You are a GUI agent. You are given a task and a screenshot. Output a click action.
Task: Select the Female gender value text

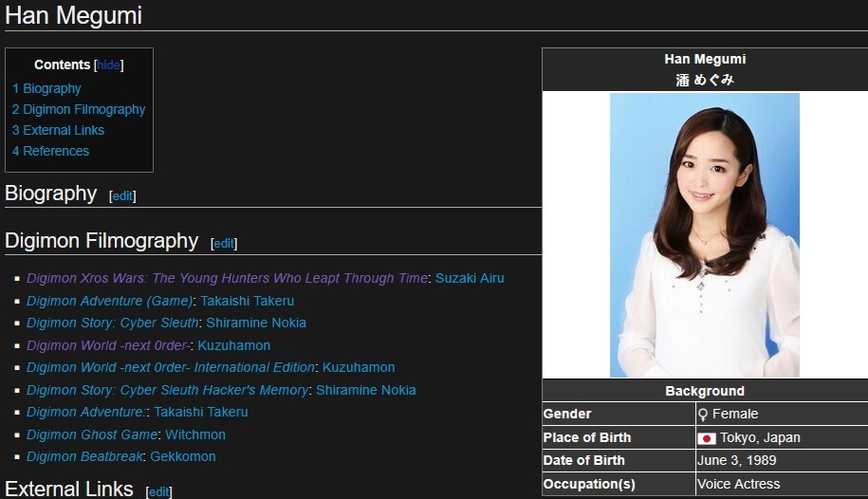[734, 414]
